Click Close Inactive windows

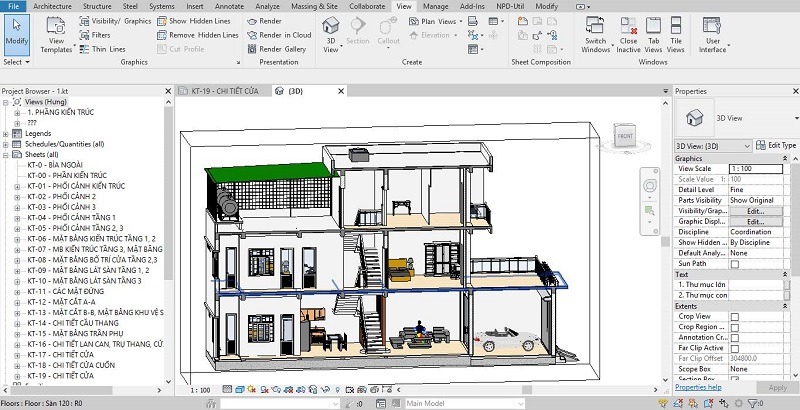point(628,34)
